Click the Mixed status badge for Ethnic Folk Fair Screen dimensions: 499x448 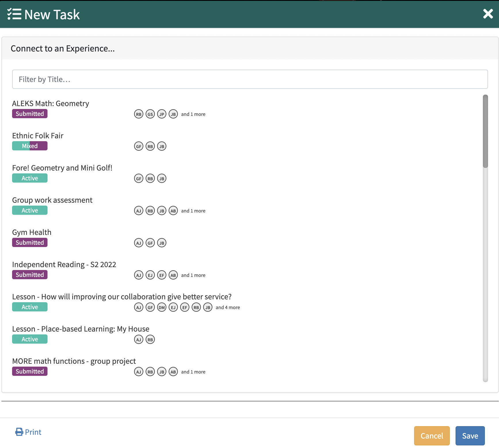(x=30, y=146)
